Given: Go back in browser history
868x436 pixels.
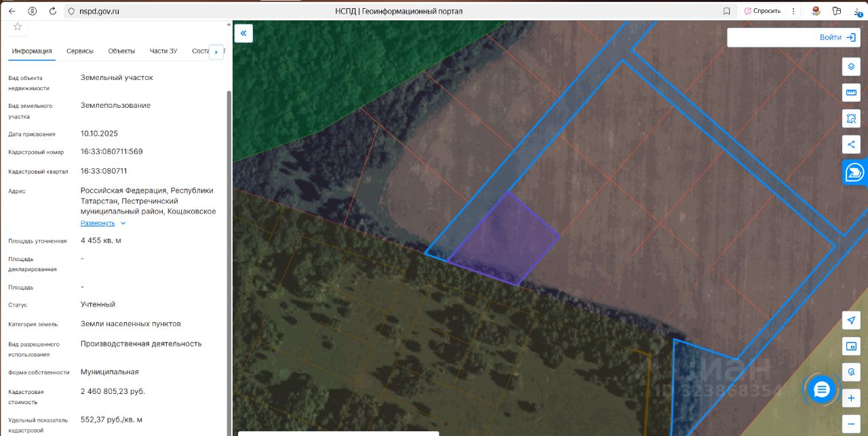Looking at the screenshot, I should (12, 11).
